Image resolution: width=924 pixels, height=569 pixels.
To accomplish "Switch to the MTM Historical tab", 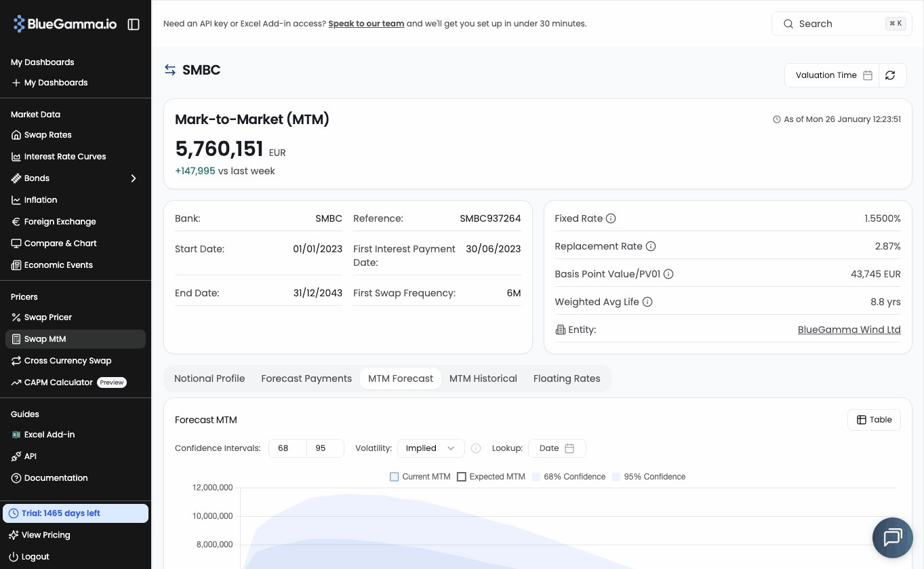I will [x=483, y=378].
